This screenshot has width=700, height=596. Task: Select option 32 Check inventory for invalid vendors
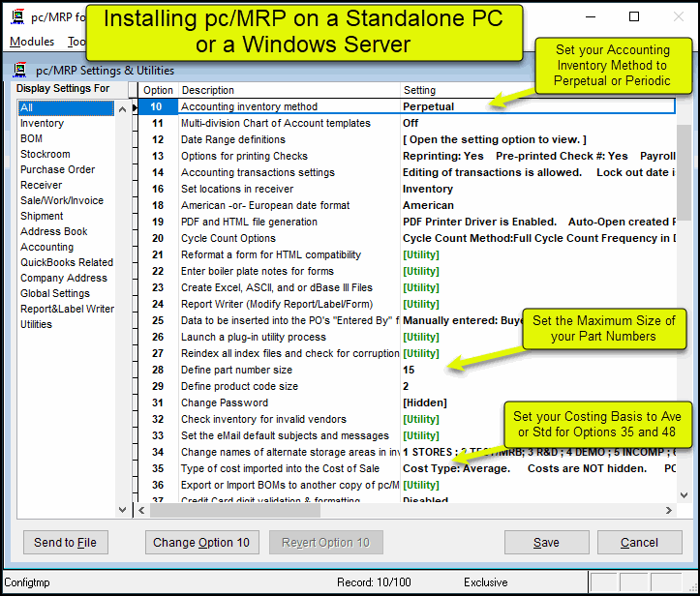tap(407, 420)
